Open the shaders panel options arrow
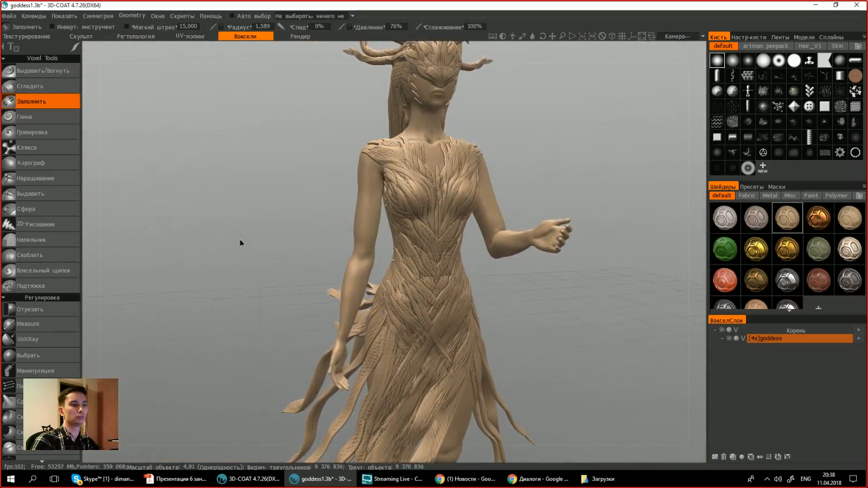Viewport: 868px width, 488px height. click(x=864, y=186)
